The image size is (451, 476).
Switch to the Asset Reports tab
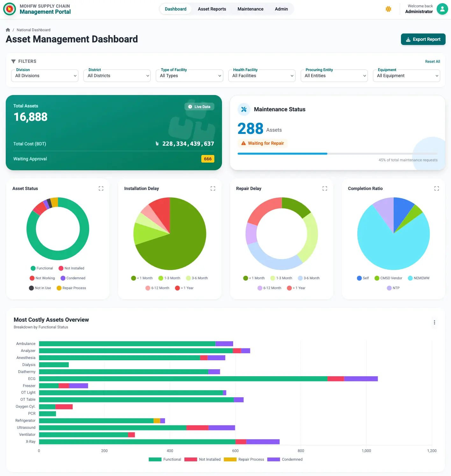[x=211, y=9]
